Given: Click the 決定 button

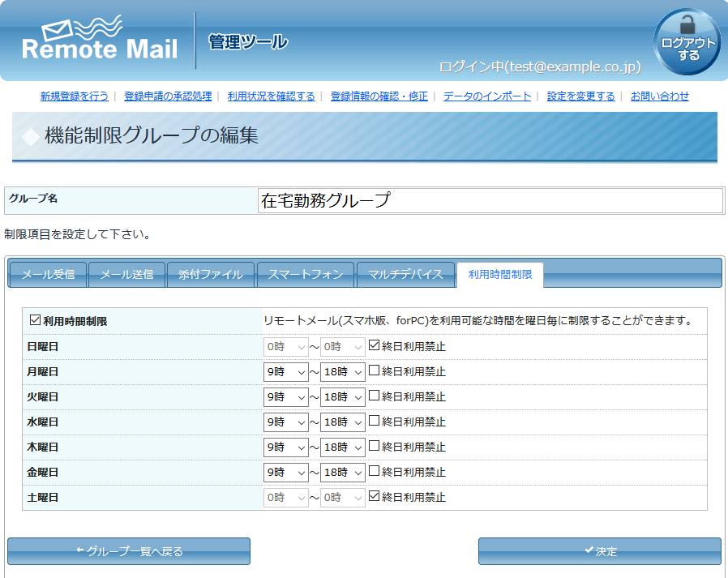Looking at the screenshot, I should 600,551.
